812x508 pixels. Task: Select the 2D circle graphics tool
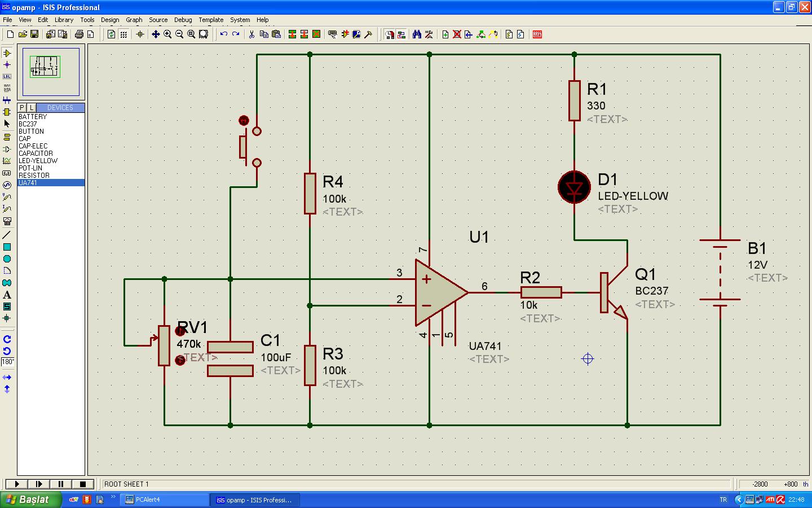[x=7, y=259]
